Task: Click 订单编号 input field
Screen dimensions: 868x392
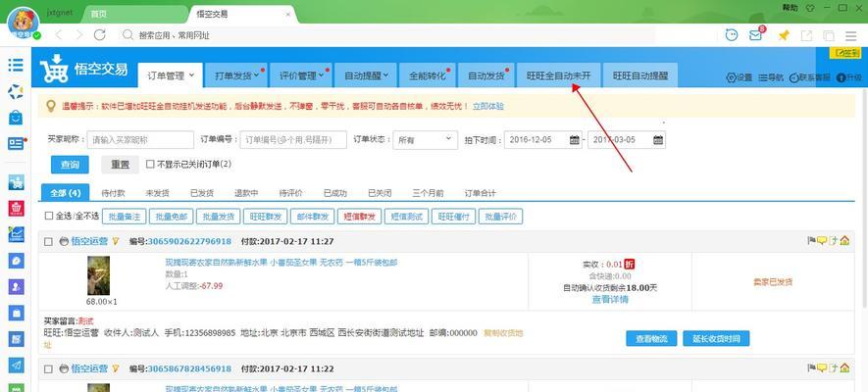Action: [293, 140]
